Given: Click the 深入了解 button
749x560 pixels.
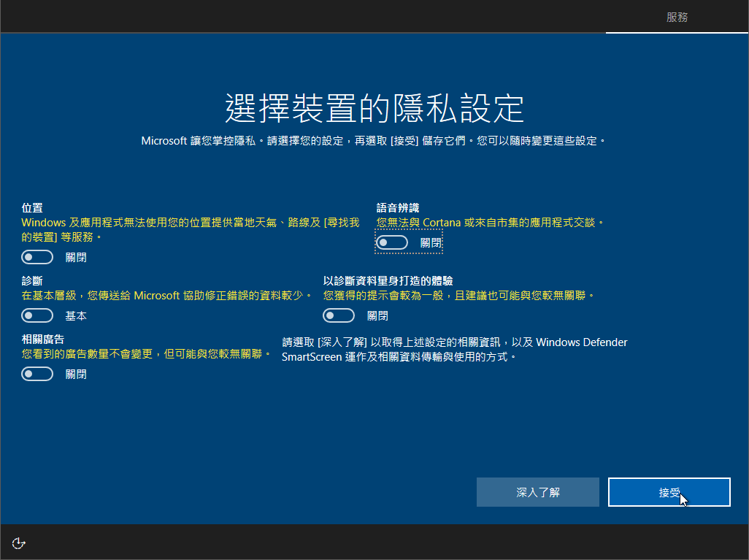Looking at the screenshot, I should [x=537, y=492].
